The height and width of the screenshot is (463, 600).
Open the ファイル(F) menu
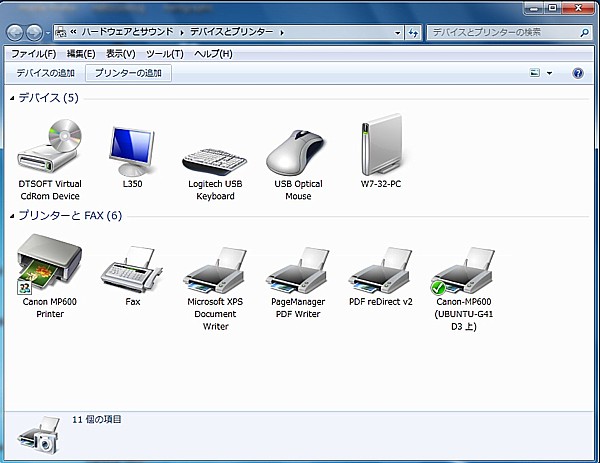[x=33, y=54]
